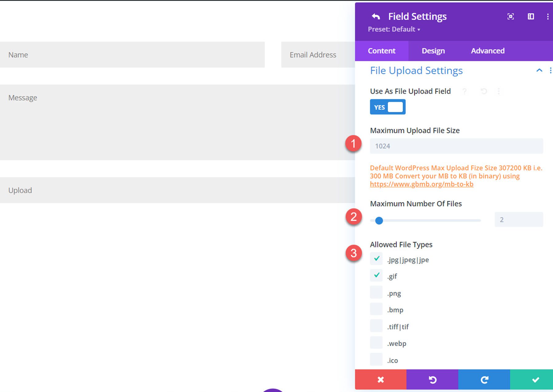
Task: Disable the Use As File Upload Field toggle
Action: [x=387, y=107]
